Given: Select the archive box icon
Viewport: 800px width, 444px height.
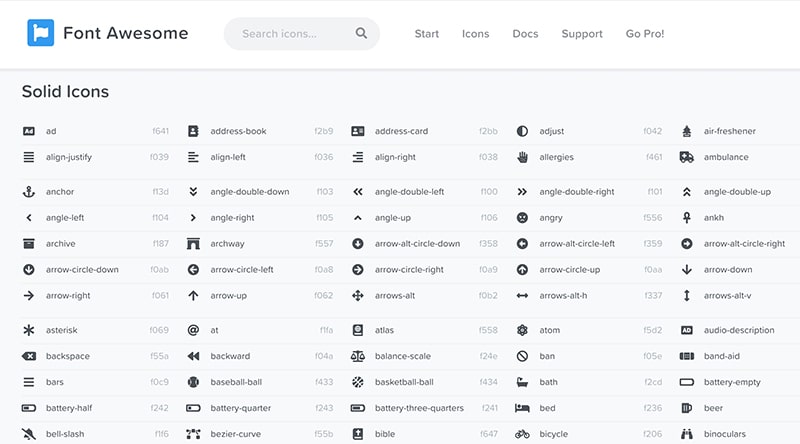Looking at the screenshot, I should coord(29,244).
